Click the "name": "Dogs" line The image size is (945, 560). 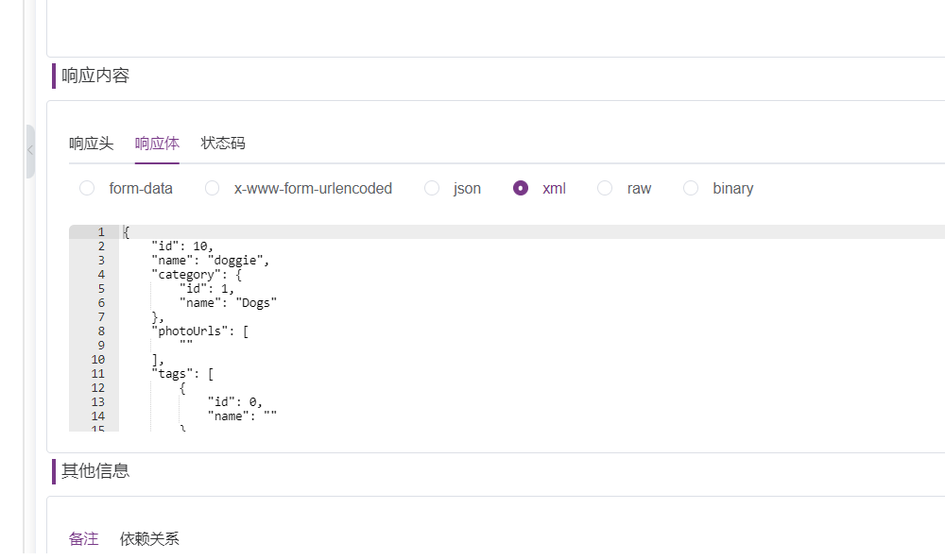click(229, 303)
